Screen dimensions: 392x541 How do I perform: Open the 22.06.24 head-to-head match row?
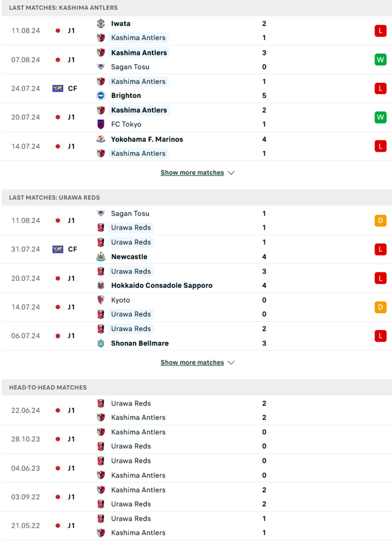196,410
